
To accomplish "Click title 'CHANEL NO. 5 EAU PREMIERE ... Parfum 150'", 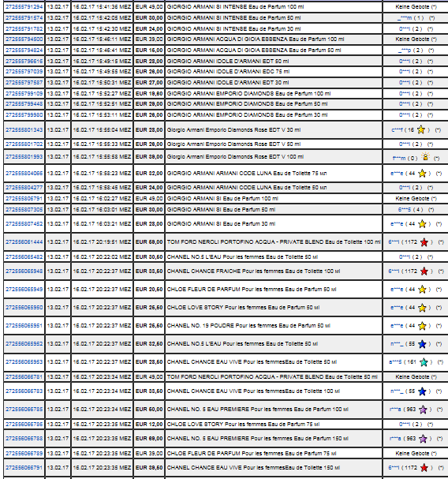I will pyautogui.click(x=258, y=439).
